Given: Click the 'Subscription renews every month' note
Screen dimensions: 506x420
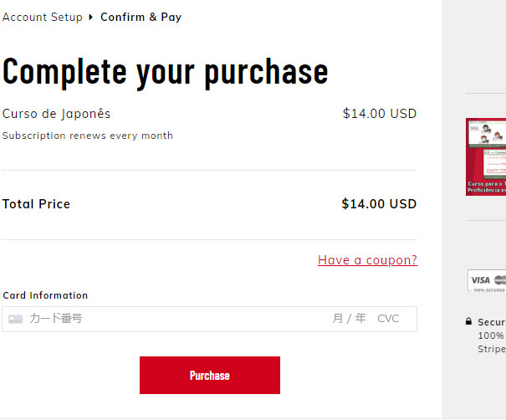Looking at the screenshot, I should [x=88, y=136].
